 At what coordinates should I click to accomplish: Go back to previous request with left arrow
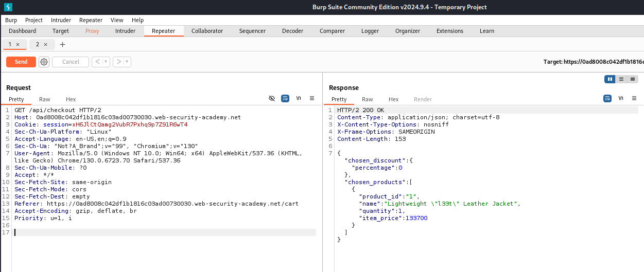pyautogui.click(x=97, y=62)
